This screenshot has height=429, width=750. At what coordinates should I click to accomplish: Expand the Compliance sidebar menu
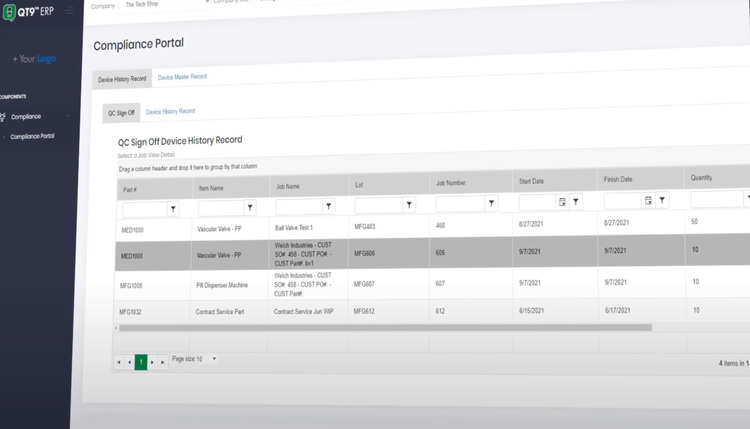click(33, 117)
